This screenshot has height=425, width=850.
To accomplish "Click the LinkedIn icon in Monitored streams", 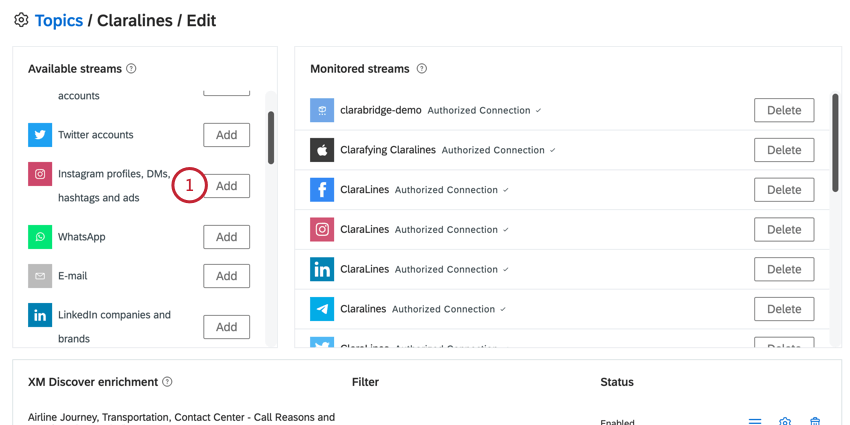I will click(x=322, y=269).
